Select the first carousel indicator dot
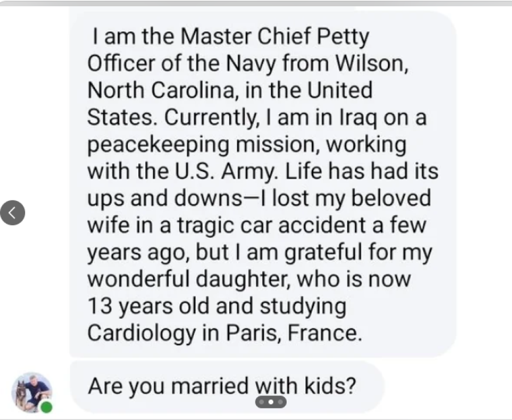Viewport: 512px width, 420px height. 262,402
